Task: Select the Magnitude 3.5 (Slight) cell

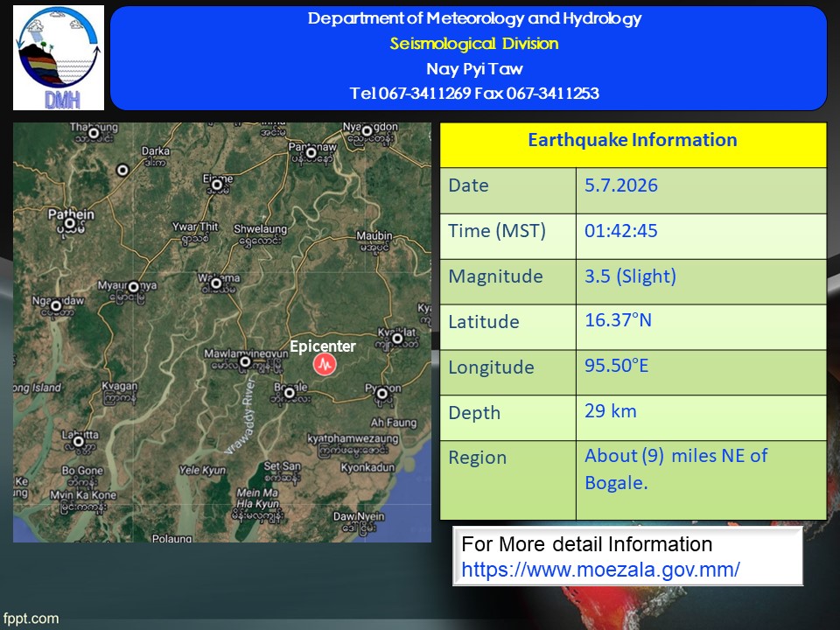Action: pos(701,282)
